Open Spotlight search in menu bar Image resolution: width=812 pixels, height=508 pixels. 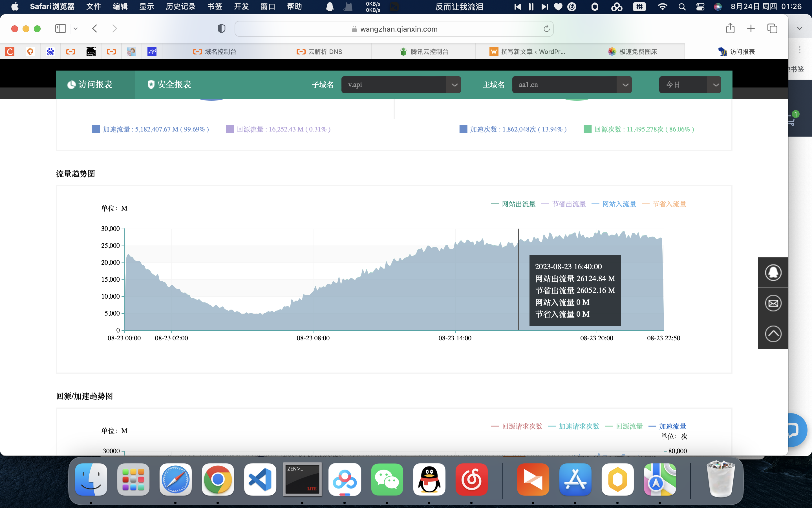click(682, 7)
